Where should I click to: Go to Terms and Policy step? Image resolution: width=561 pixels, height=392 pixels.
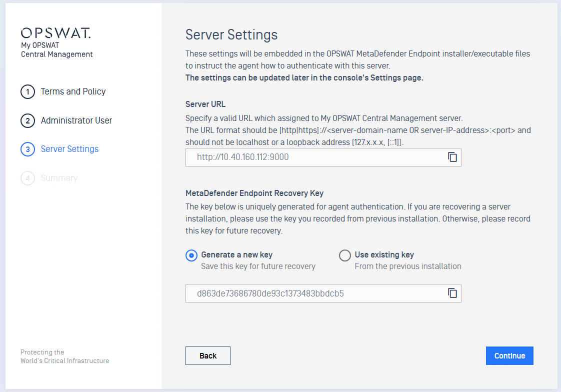point(73,91)
